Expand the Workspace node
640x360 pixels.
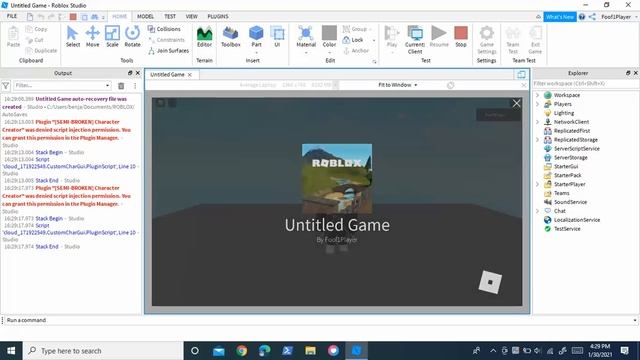538,95
